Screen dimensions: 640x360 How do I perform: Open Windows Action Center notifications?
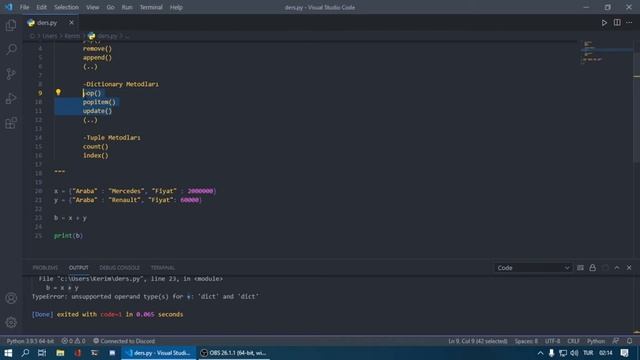(624, 353)
